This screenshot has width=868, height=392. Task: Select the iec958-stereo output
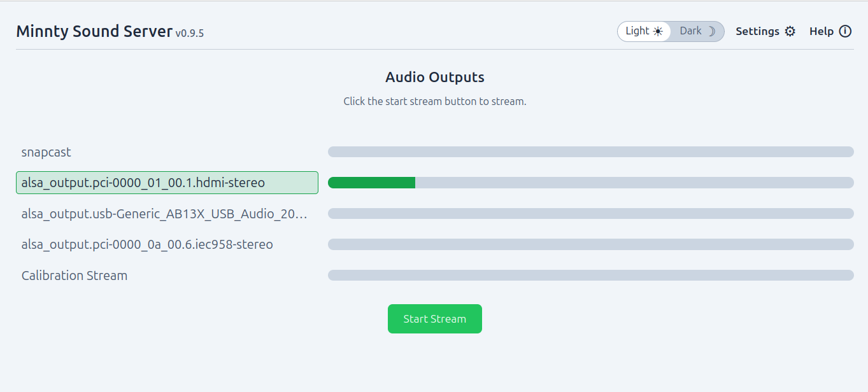point(167,244)
